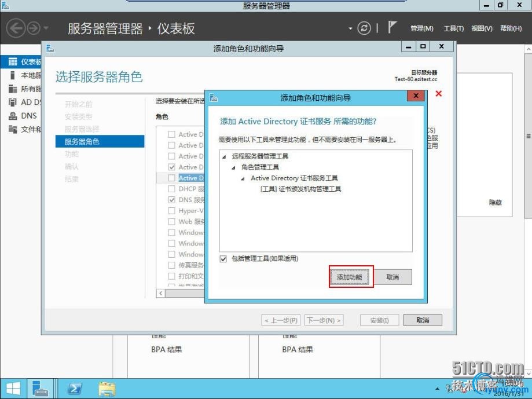532x399 pixels.
Task: Launch PowerShell from the taskbar
Action: (74, 389)
